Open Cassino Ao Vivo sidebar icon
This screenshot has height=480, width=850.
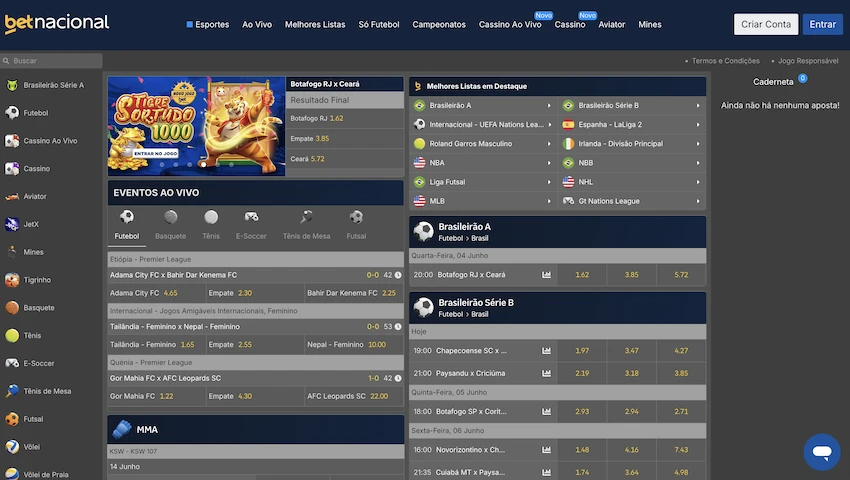tap(12, 140)
